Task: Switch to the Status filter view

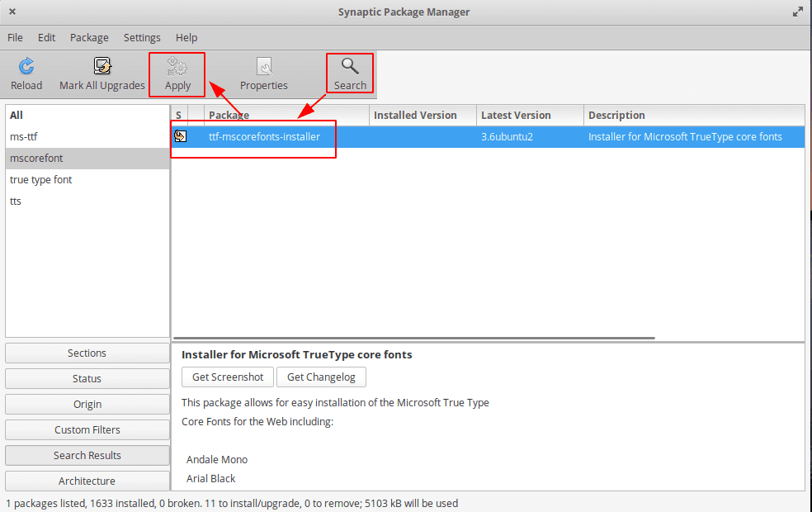Action: click(87, 378)
